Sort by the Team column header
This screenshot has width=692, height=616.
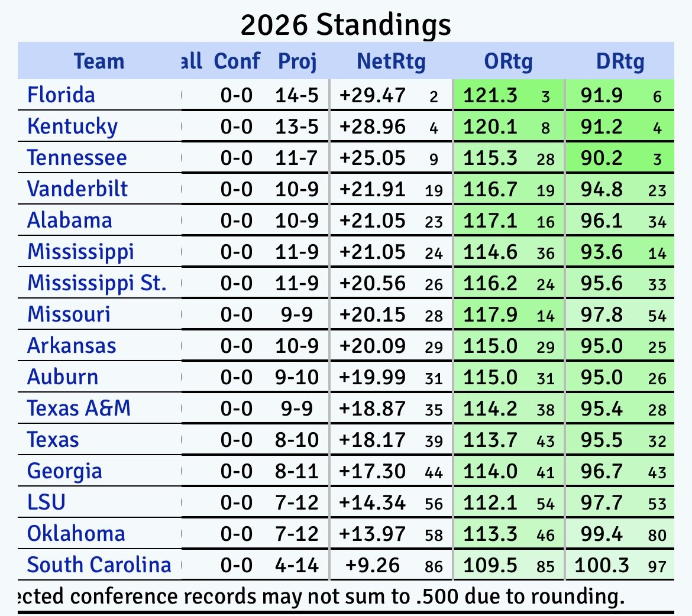pyautogui.click(x=99, y=61)
